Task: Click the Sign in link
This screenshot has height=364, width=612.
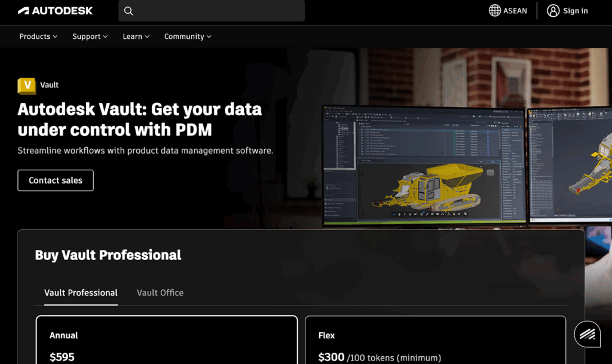Action: 575,11
